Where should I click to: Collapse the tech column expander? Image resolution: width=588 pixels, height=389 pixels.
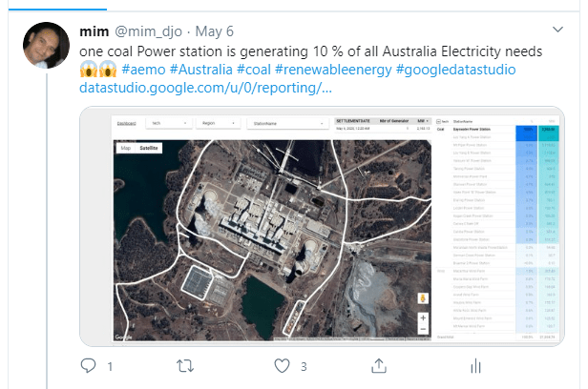440,123
